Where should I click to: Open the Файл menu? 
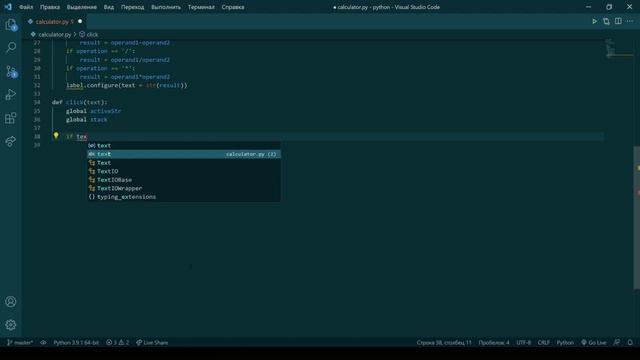tap(26, 7)
